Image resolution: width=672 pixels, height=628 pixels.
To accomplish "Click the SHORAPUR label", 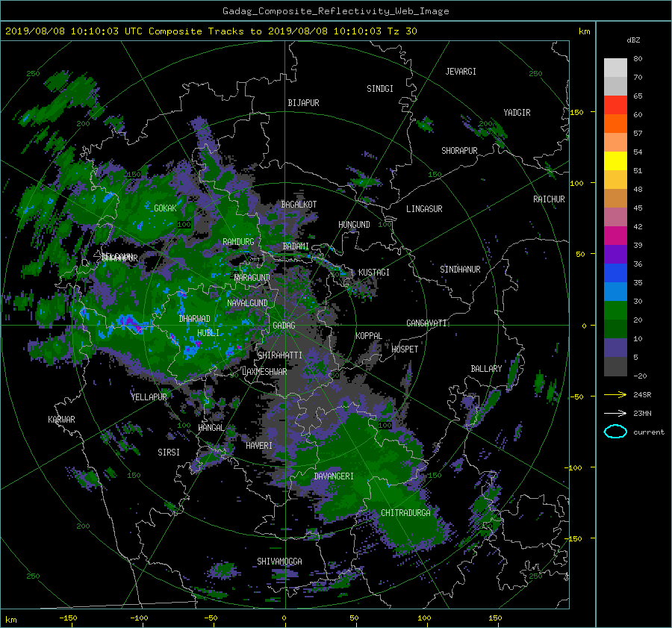I will coord(459,151).
